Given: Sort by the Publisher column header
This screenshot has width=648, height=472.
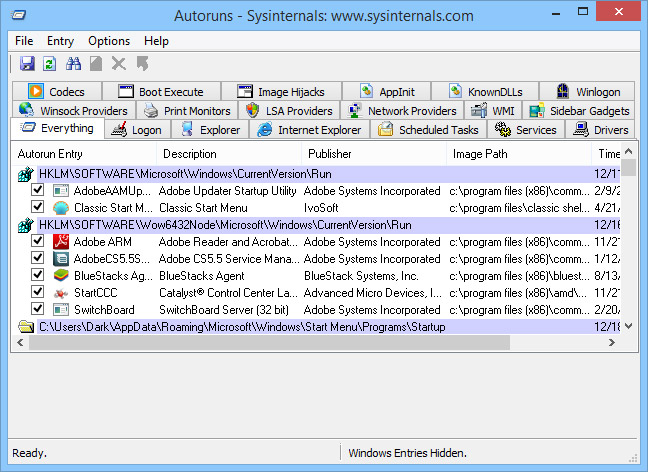Looking at the screenshot, I should pyautogui.click(x=330, y=154).
